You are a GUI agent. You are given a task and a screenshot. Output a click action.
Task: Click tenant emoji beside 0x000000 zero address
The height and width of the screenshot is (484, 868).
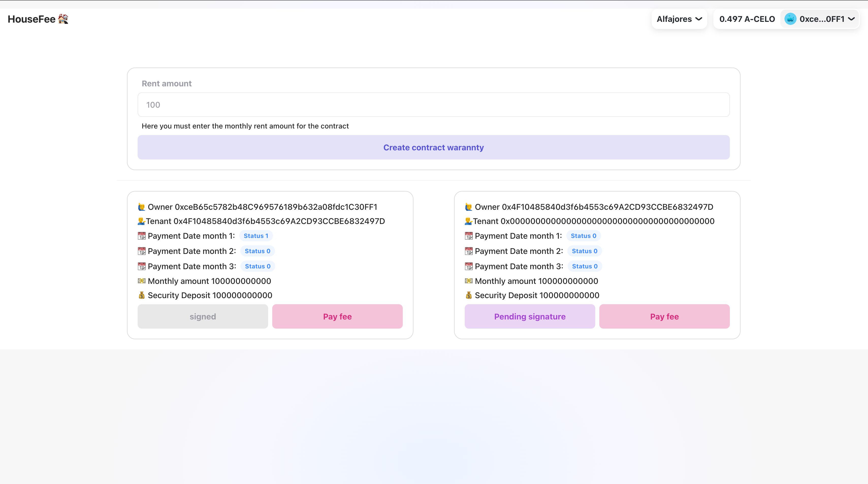click(468, 221)
